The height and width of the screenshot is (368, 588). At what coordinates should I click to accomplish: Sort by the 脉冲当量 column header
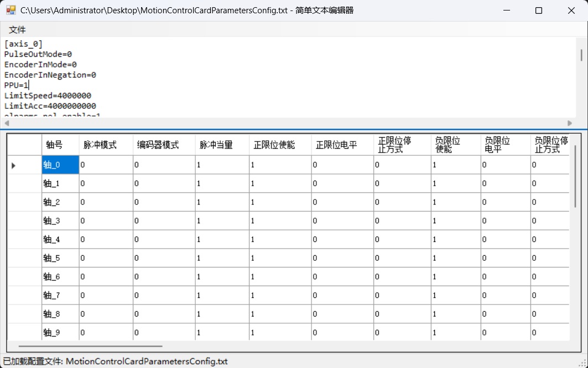pyautogui.click(x=221, y=145)
